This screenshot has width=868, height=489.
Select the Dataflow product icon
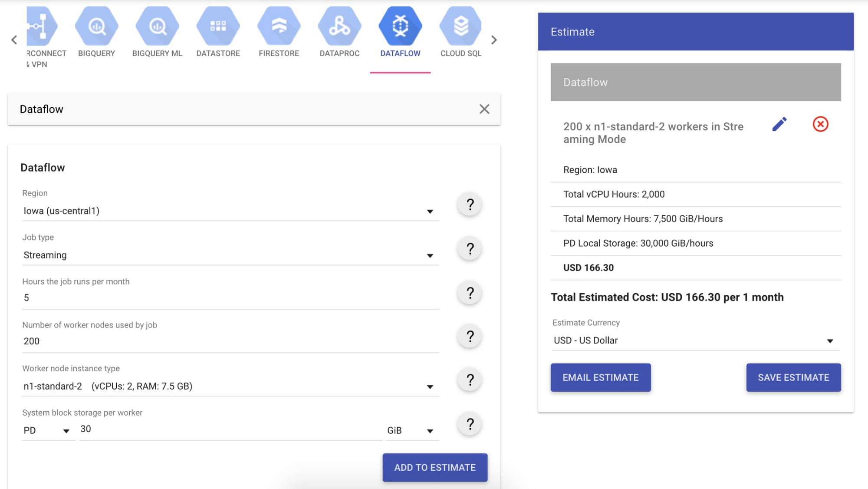coord(400,26)
